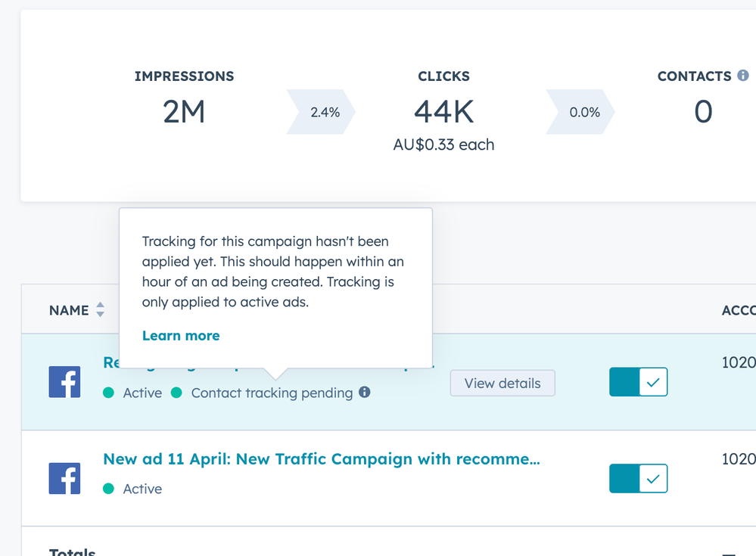Open the New ad 11 April campaign link
The height and width of the screenshot is (556, 756).
coord(321,459)
